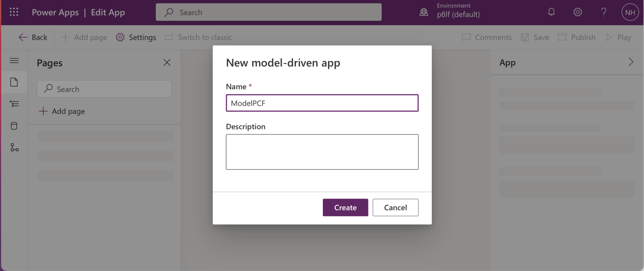Click the Power Apps title link

[55, 12]
